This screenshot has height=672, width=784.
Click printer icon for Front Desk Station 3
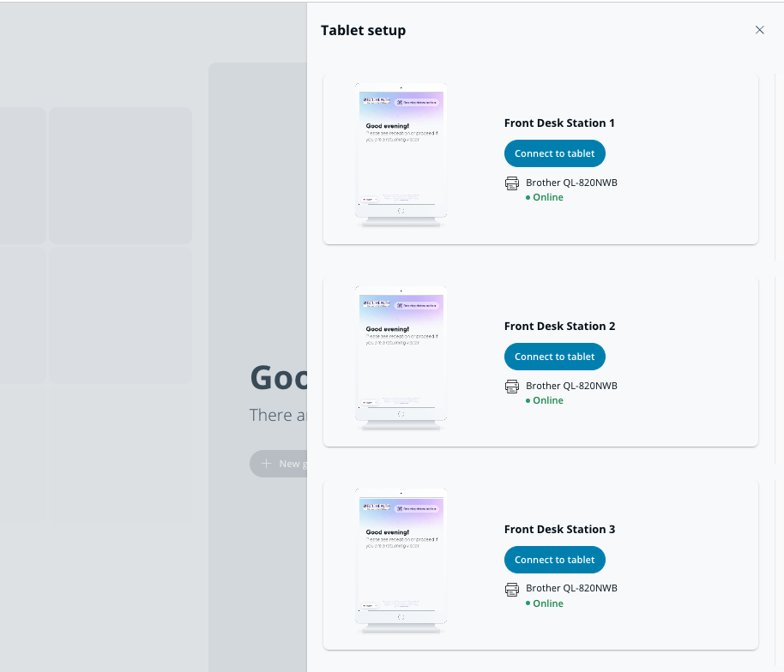coord(512,589)
